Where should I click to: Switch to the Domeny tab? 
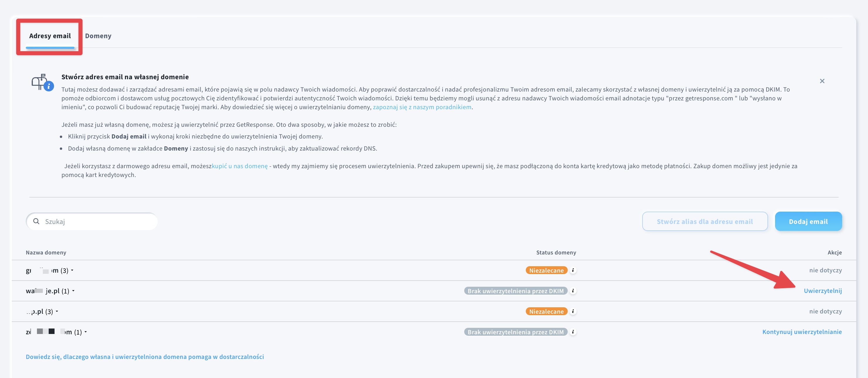coord(98,36)
